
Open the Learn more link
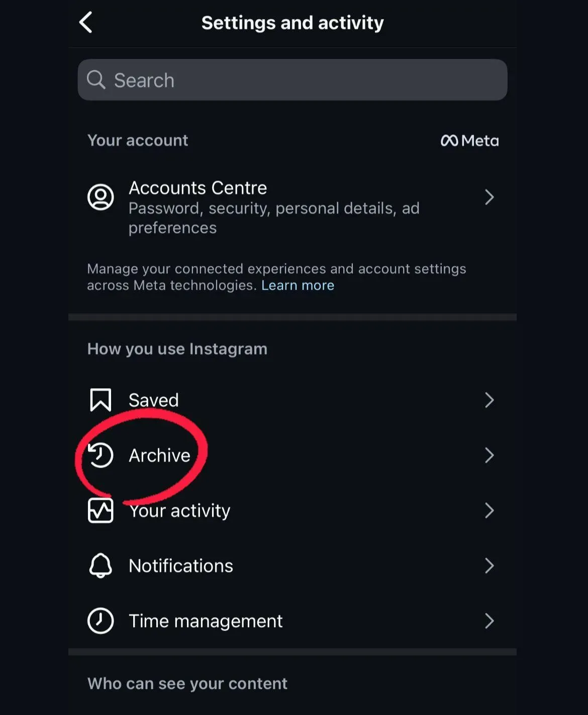tap(298, 286)
